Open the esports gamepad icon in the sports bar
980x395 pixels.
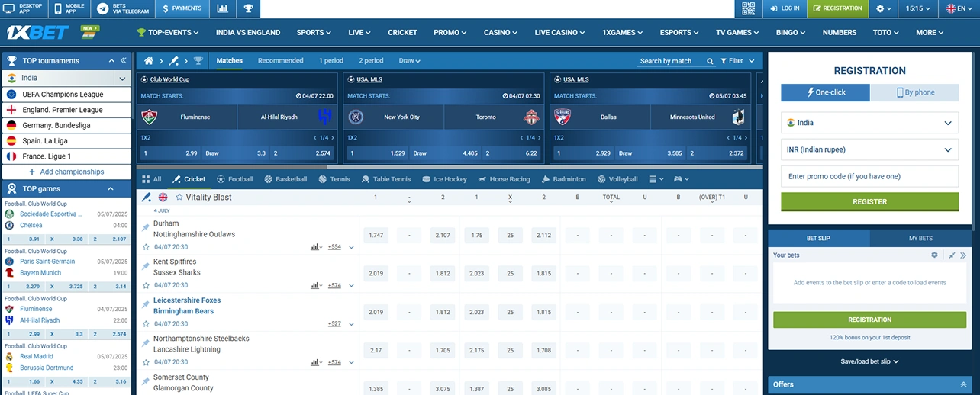pyautogui.click(x=681, y=179)
